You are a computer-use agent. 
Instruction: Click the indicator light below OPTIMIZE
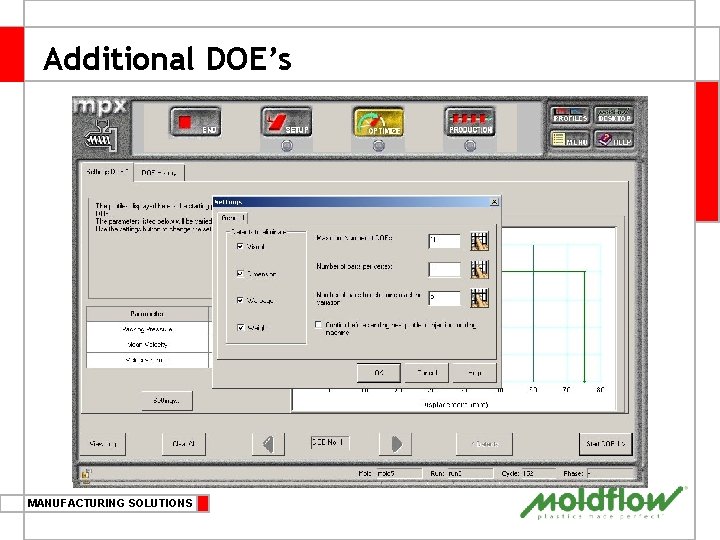(378, 146)
